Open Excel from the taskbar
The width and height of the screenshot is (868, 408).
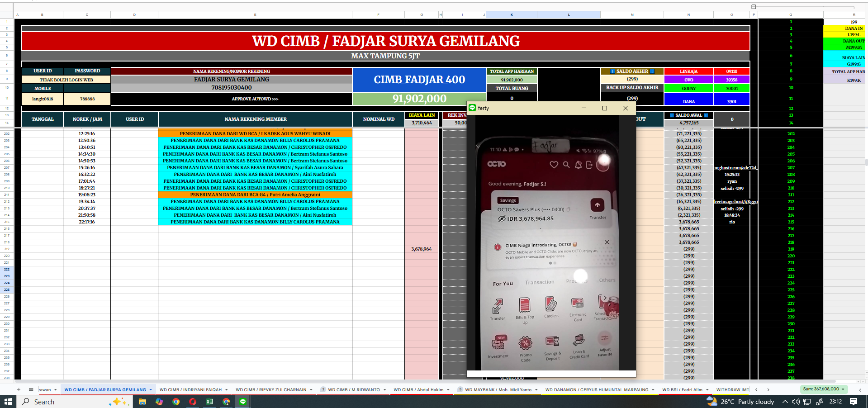pos(209,402)
